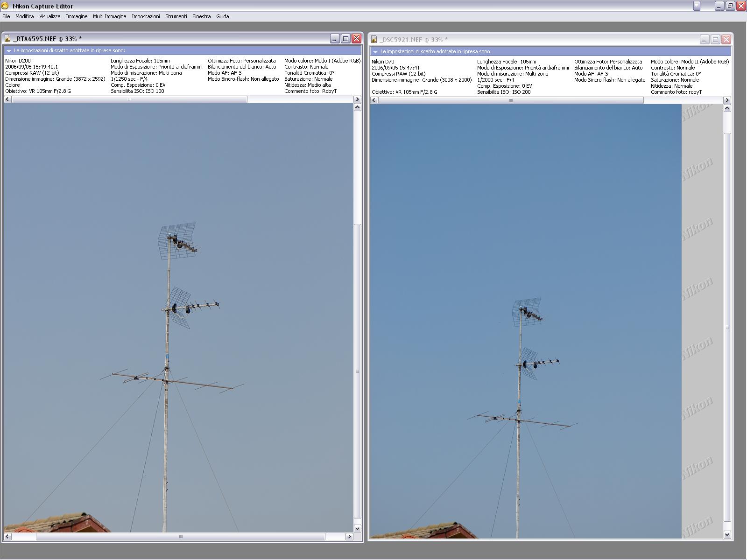Collapse shooting info triangle in _RTA6595.NEF window
The height and width of the screenshot is (560, 747).
pyautogui.click(x=9, y=50)
